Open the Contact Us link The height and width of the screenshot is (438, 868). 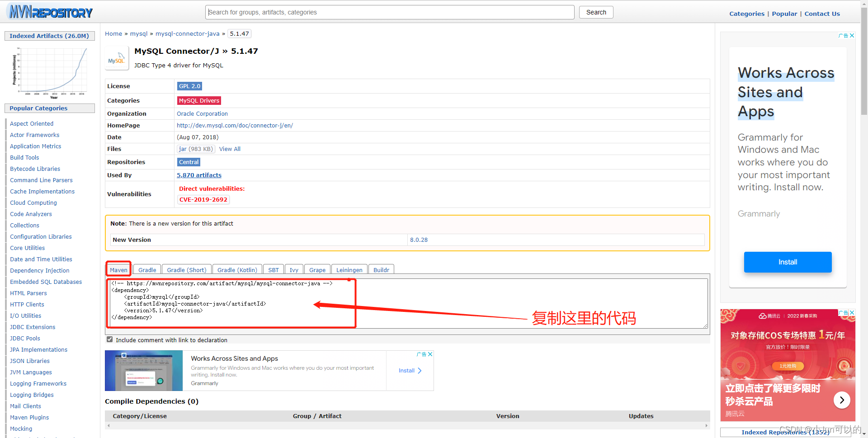pos(822,14)
